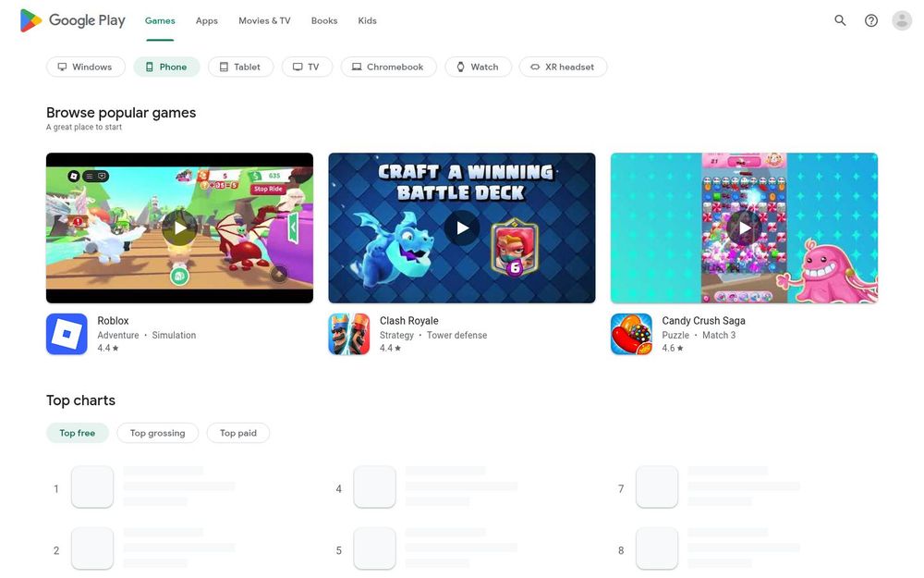Click the Roblox game title link
Image resolution: width=924 pixels, height=578 pixels.
click(x=113, y=320)
